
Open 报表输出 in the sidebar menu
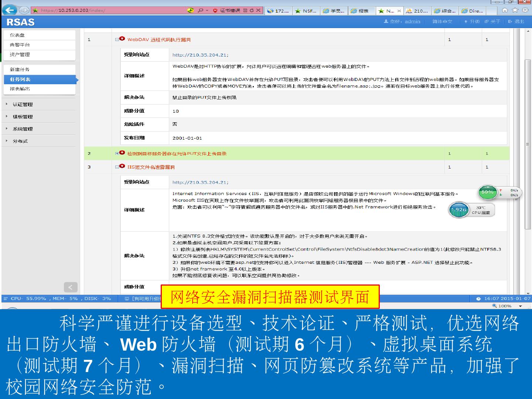click(x=20, y=89)
